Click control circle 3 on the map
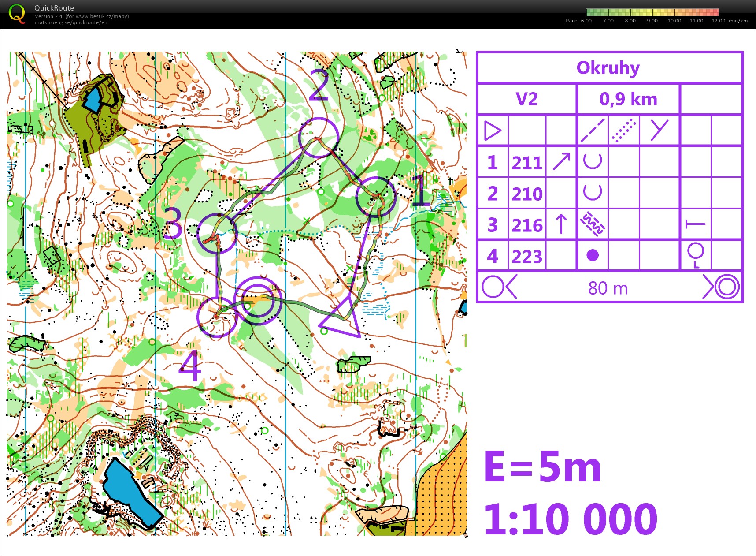This screenshot has width=756, height=556. click(x=217, y=233)
